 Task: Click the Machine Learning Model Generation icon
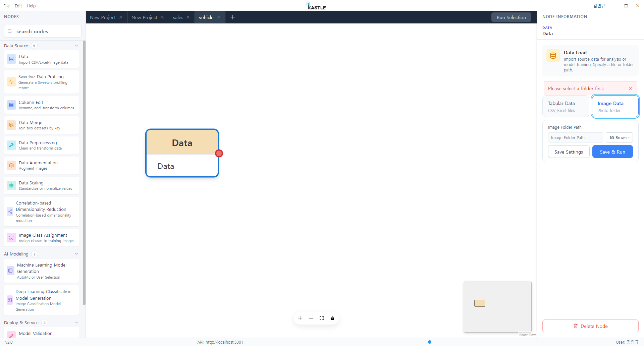point(11,271)
